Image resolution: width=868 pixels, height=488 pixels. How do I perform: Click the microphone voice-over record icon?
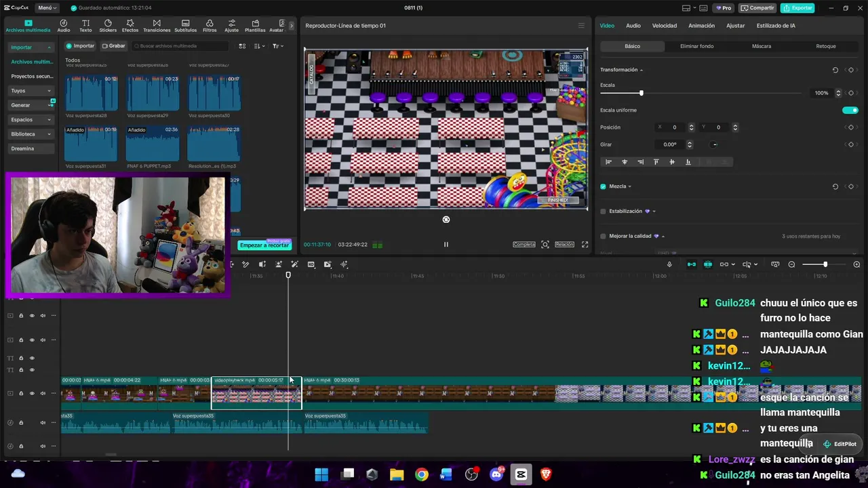click(669, 264)
